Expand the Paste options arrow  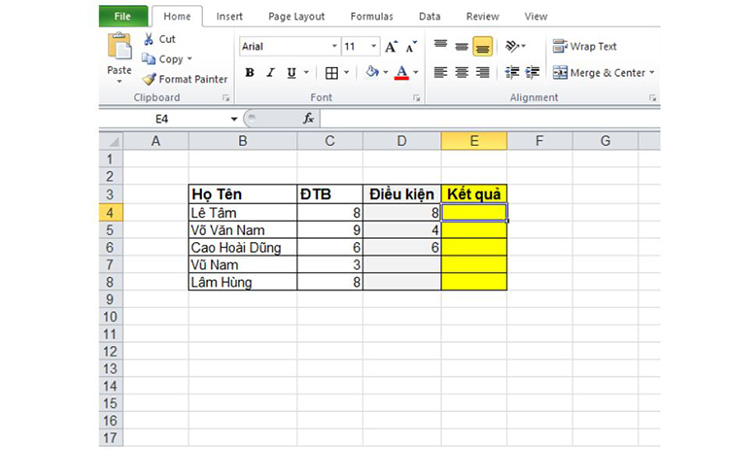coord(119,82)
